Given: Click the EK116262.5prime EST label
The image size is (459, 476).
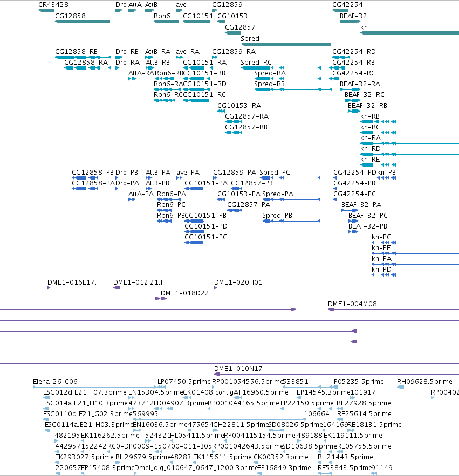Looking at the screenshot, I should tap(110, 436).
